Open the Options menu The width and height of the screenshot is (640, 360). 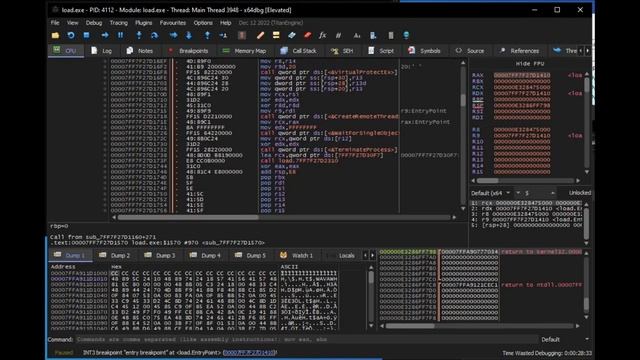click(203, 23)
